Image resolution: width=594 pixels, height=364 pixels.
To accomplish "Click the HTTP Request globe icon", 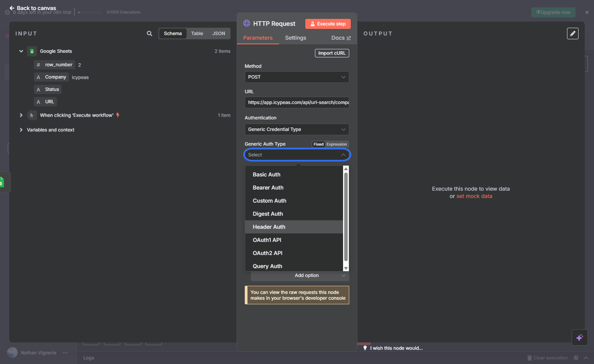I will click(247, 23).
